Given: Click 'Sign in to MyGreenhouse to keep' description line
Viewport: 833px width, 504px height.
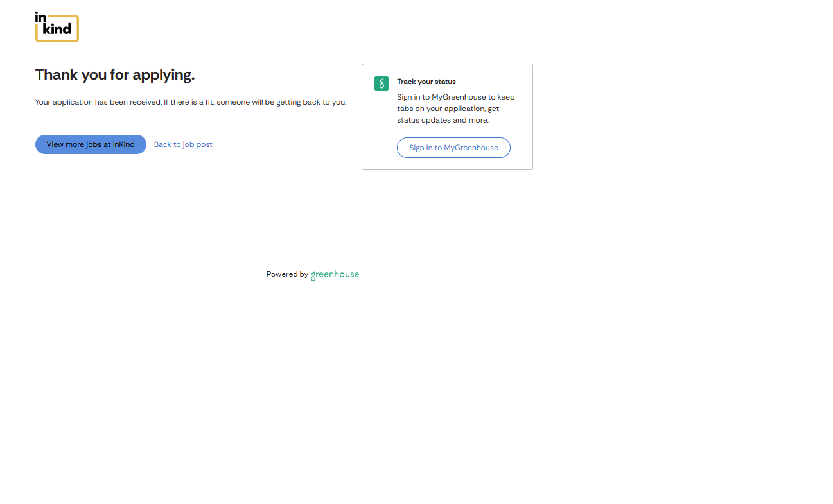Looking at the screenshot, I should [455, 97].
